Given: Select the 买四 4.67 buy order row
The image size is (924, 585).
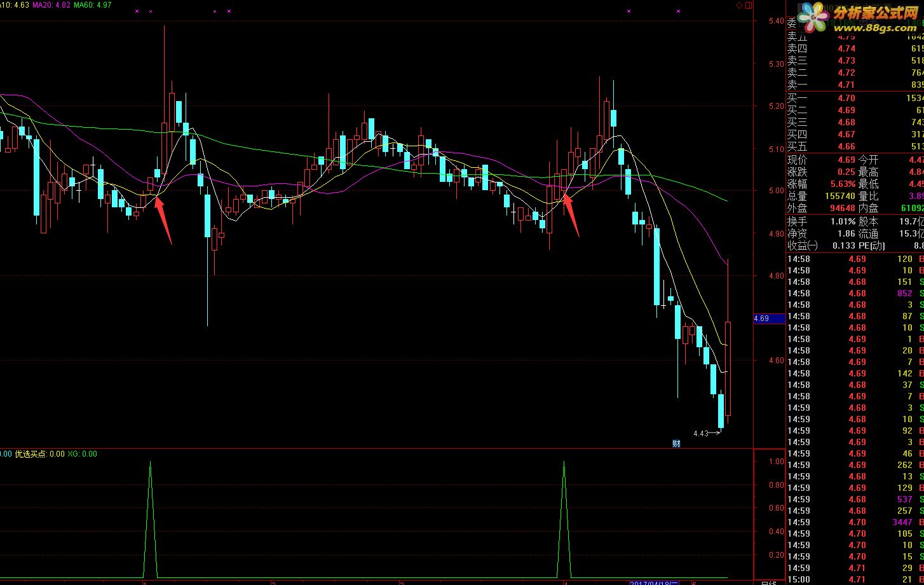Looking at the screenshot, I should coord(855,134).
